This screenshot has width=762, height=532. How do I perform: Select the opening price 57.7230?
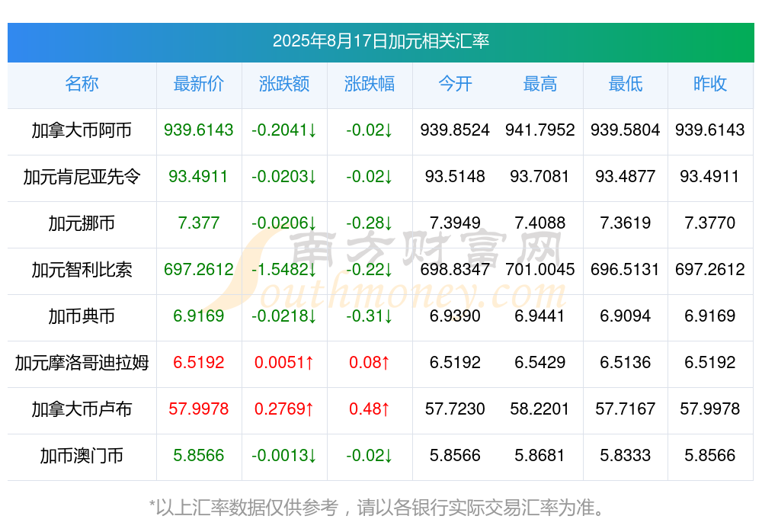[x=455, y=409]
